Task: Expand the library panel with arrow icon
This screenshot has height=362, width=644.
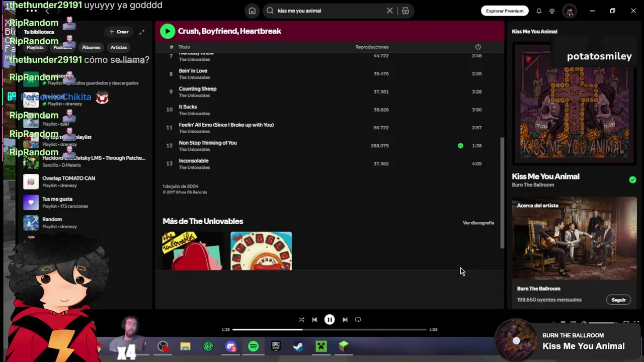Action: point(142,32)
